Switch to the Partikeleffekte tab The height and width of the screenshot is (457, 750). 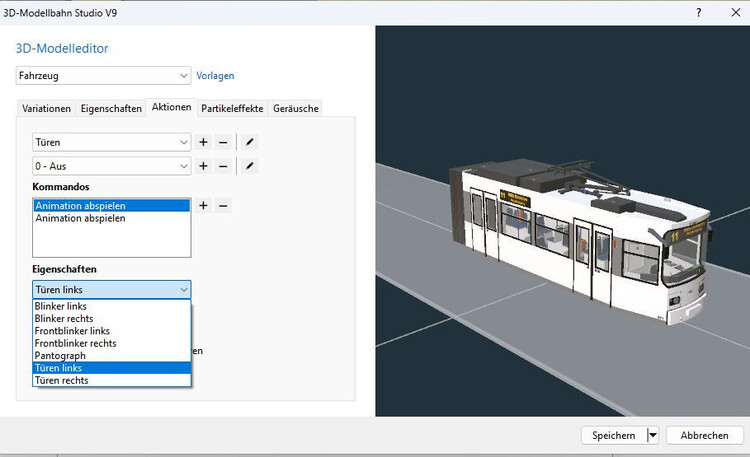pyautogui.click(x=232, y=108)
